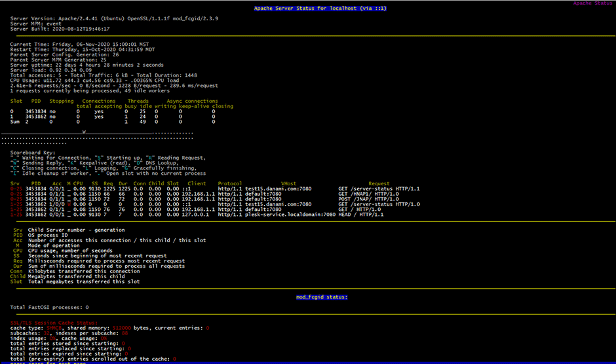Click the 'SSL/TLS Session Cache Status:' heading
Screen dimensions: 616x364
pos(54,322)
